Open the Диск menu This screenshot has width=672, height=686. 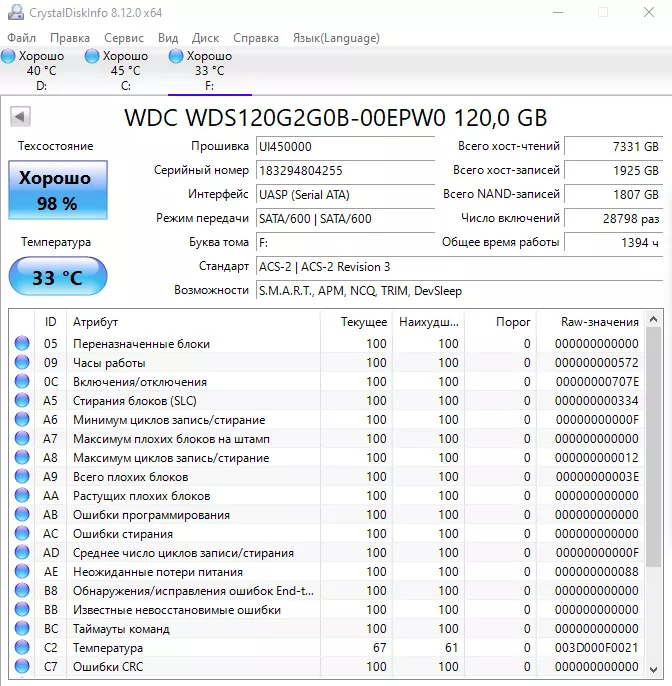205,38
